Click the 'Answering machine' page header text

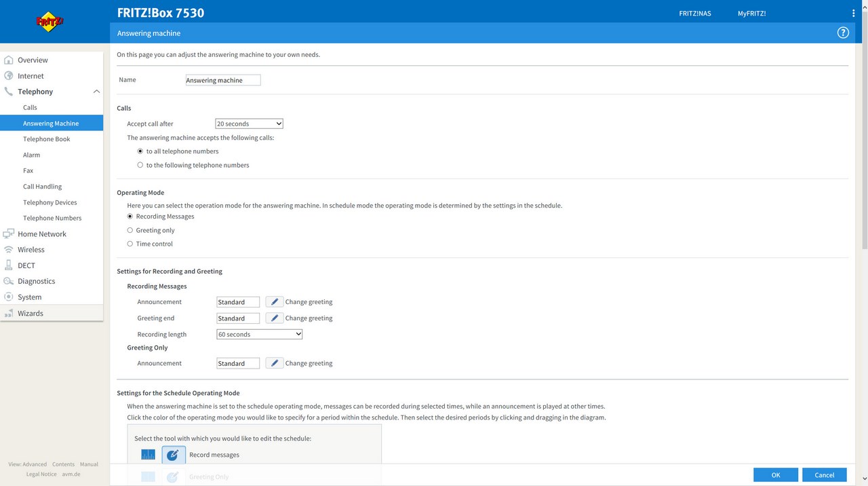tap(149, 33)
